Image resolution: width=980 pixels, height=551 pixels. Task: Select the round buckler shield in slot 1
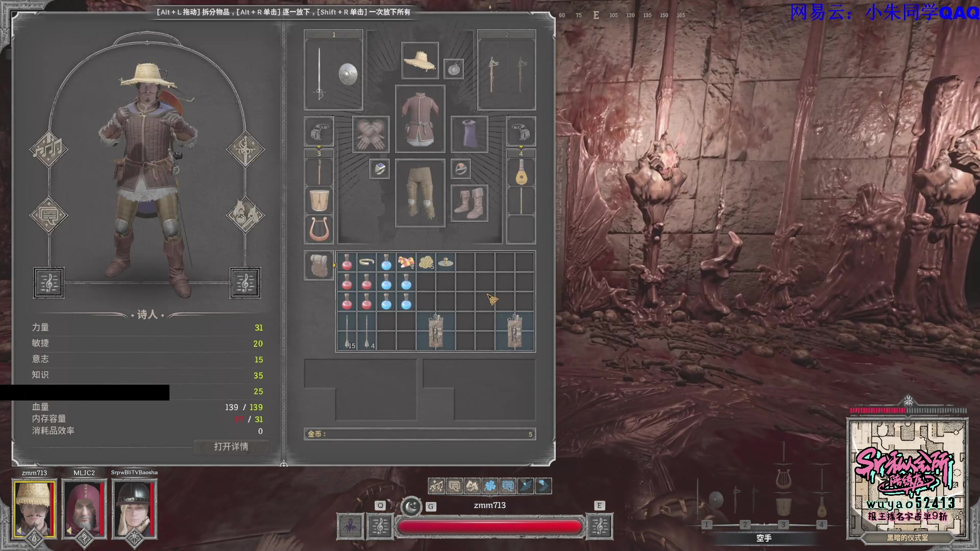click(x=348, y=74)
